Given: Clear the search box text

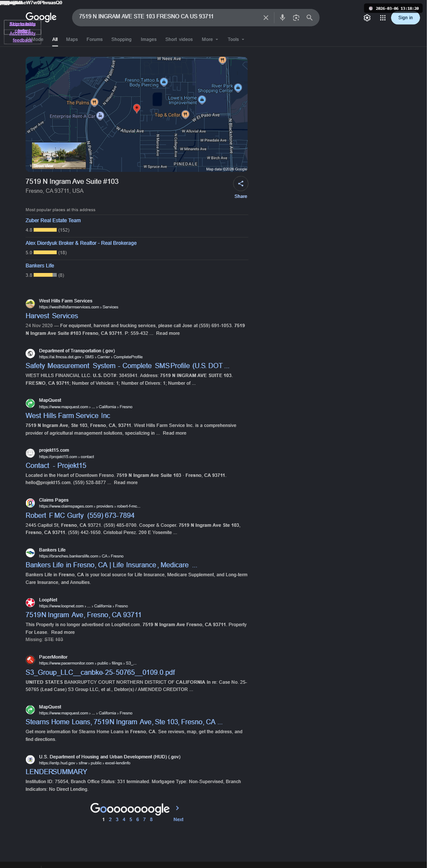Looking at the screenshot, I should click(266, 17).
